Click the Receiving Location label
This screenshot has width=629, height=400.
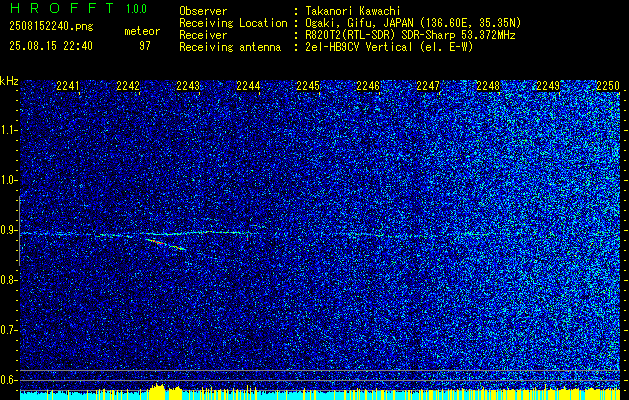tap(233, 23)
